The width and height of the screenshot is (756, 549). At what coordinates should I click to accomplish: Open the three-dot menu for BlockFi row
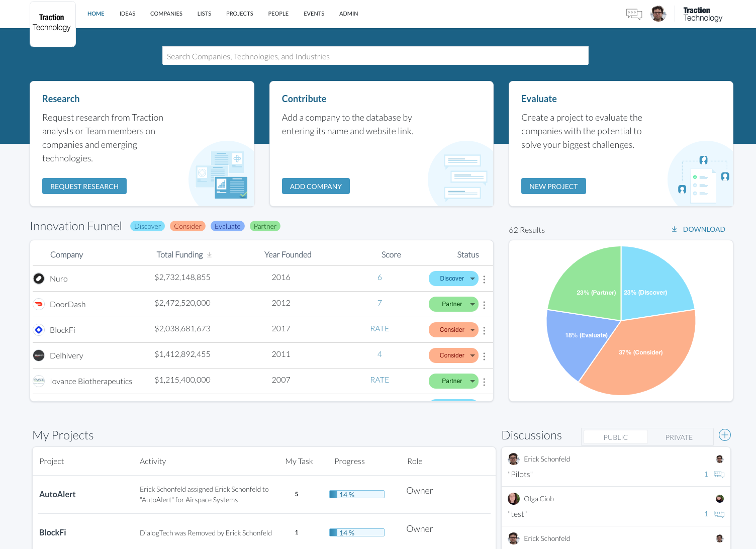(x=484, y=330)
